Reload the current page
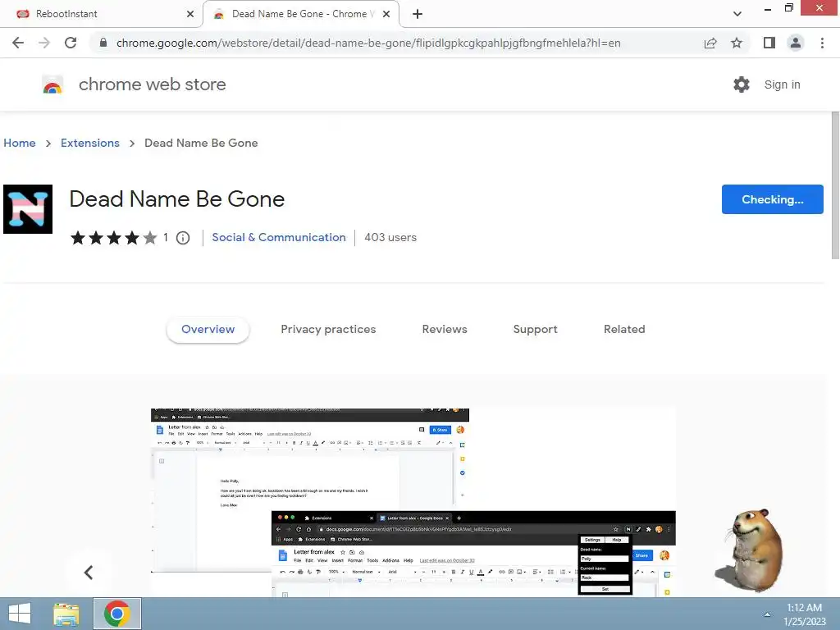Screen dimensions: 840x630 pyautogui.click(x=71, y=43)
